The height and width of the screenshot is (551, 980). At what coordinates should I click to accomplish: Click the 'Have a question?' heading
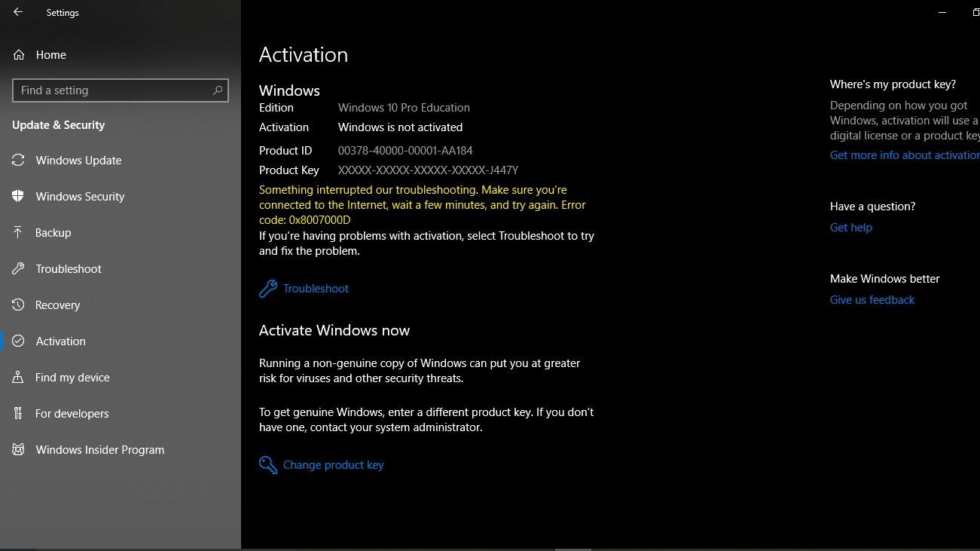(873, 207)
